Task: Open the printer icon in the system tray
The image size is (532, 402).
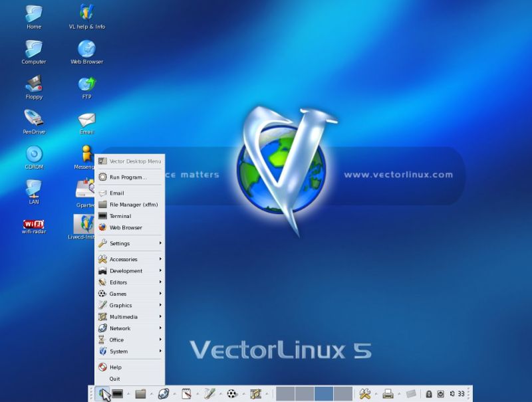Action: 388,393
